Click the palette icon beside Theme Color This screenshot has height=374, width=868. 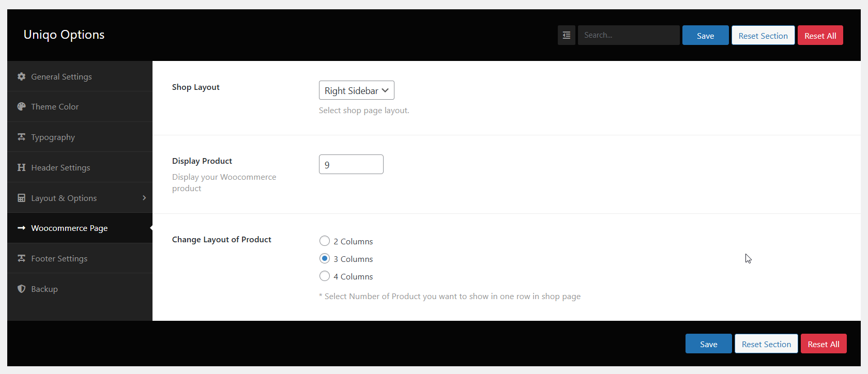click(21, 106)
